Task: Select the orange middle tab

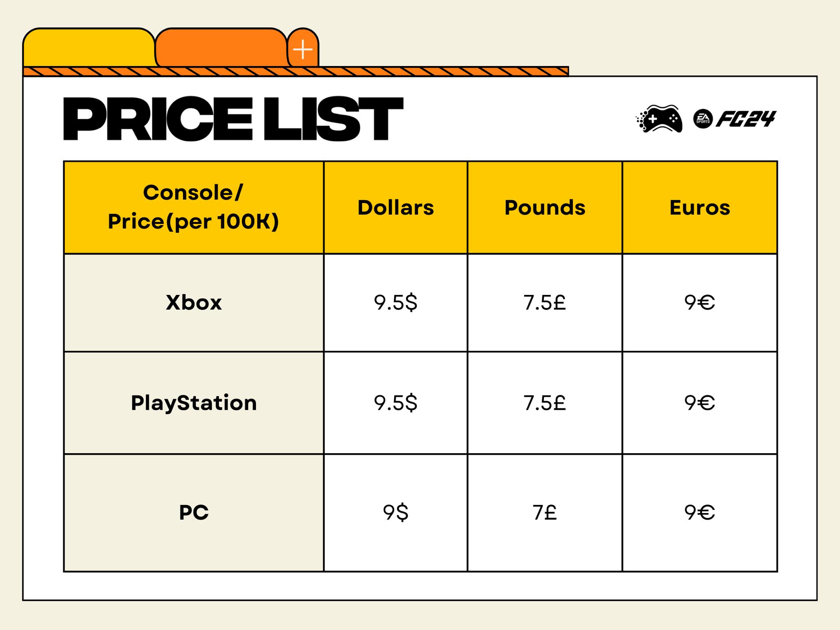Action: [221, 48]
